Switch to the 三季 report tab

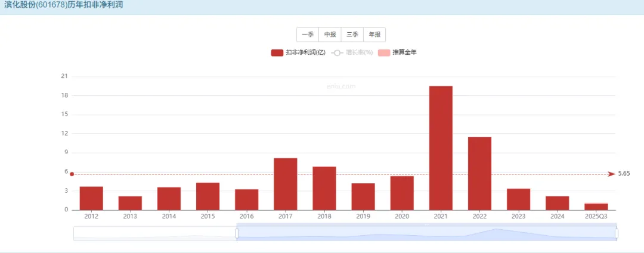click(352, 35)
